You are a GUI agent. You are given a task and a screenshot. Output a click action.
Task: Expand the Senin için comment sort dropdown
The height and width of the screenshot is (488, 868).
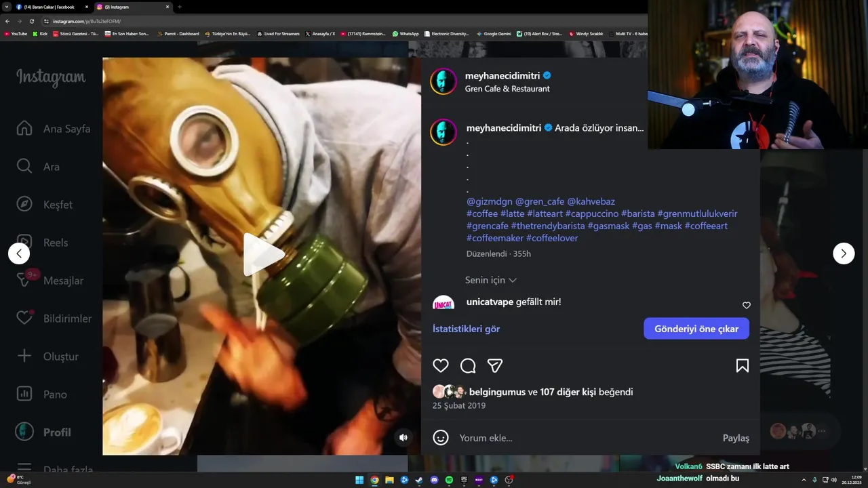[491, 280]
